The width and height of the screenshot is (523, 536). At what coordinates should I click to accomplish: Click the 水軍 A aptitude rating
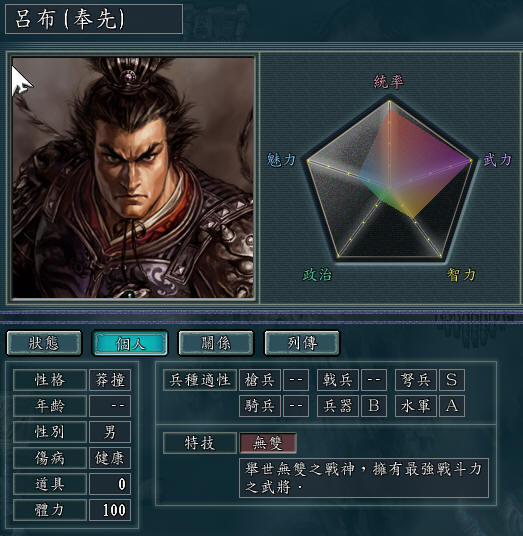pyautogui.click(x=452, y=406)
